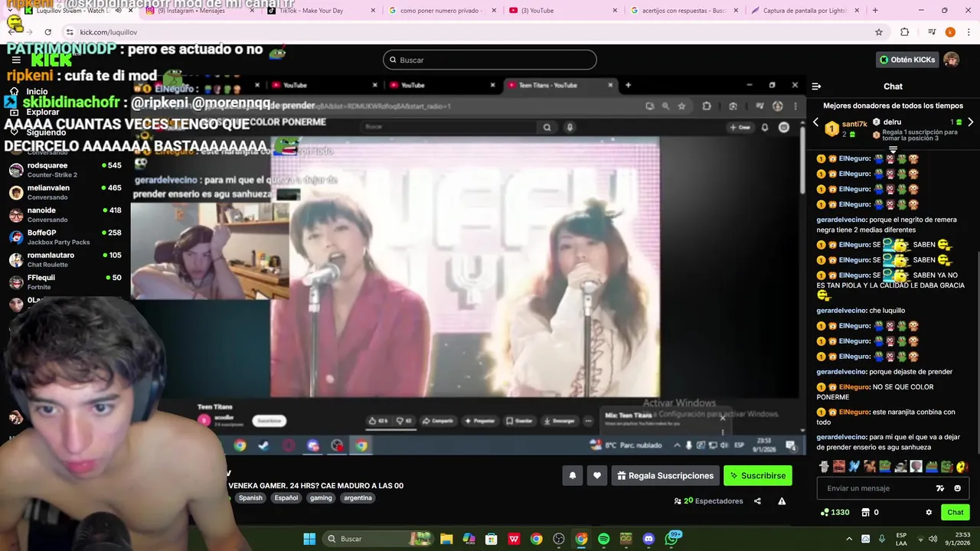Viewport: 980px width, 551px height.
Task: Click Kick Buscar search field
Action: click(490, 60)
